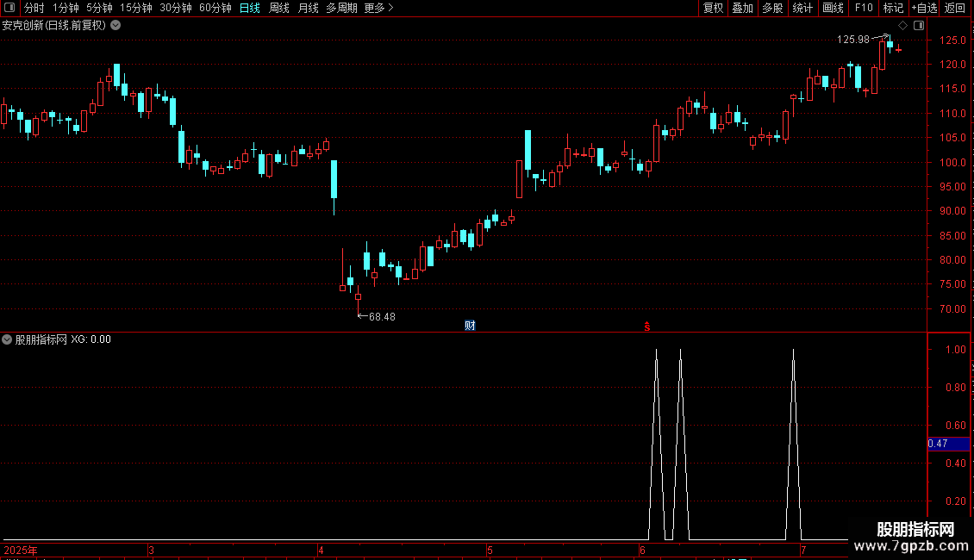Open the 画线 drawing tools
Screen dimensions: 974x560
(x=833, y=8)
